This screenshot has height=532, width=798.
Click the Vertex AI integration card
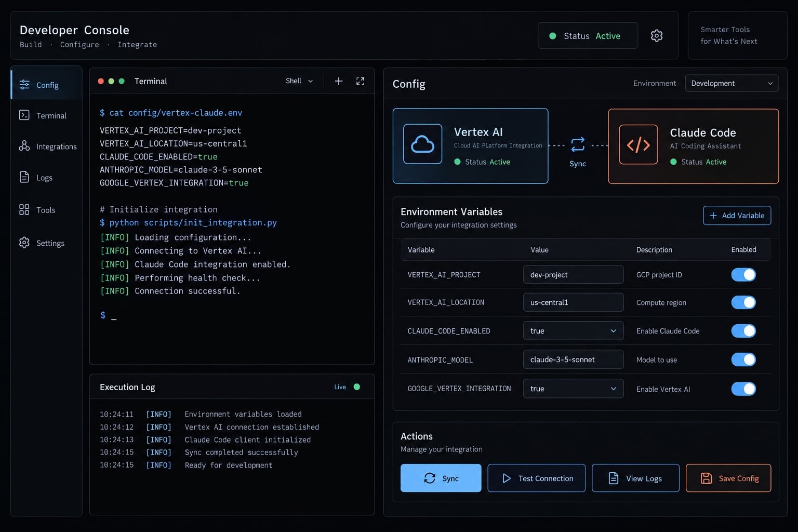470,145
